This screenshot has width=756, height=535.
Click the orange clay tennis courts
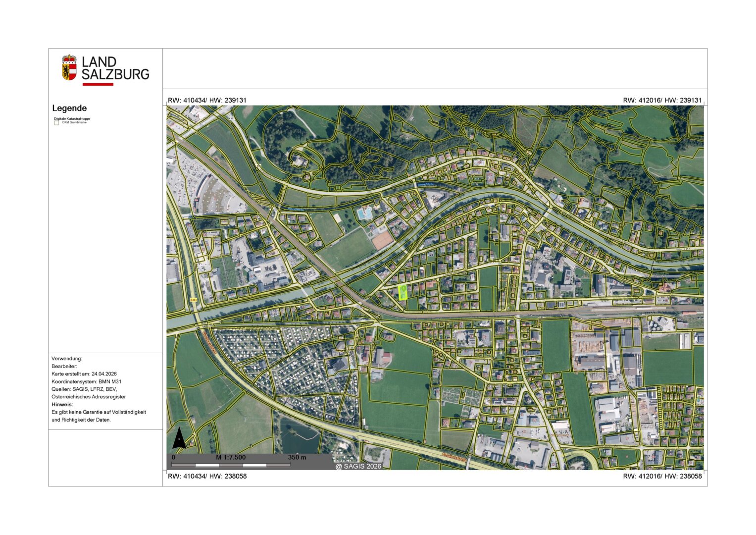pyautogui.click(x=383, y=241)
